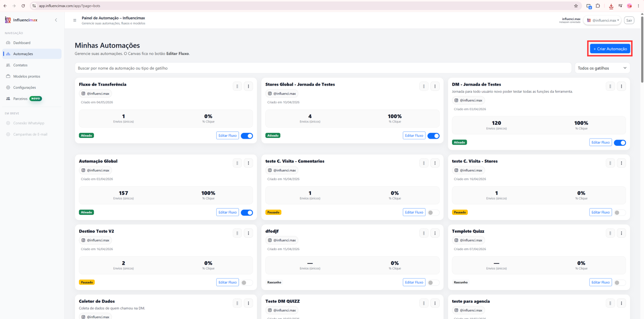
Task: Focus the Buscar por nome da automação search field
Action: (323, 68)
